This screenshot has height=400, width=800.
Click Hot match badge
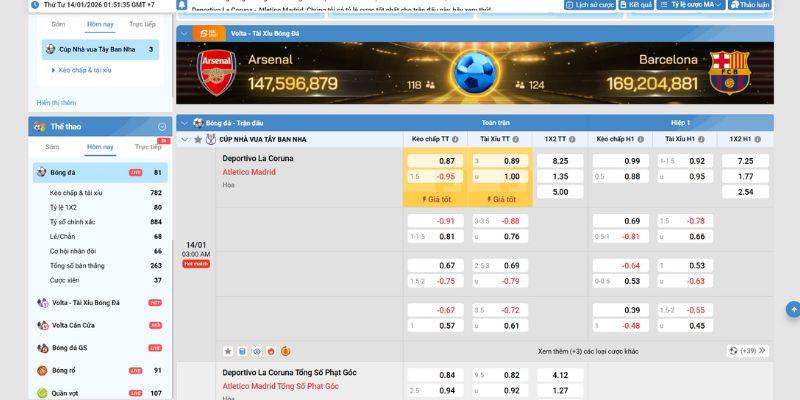pyautogui.click(x=196, y=264)
